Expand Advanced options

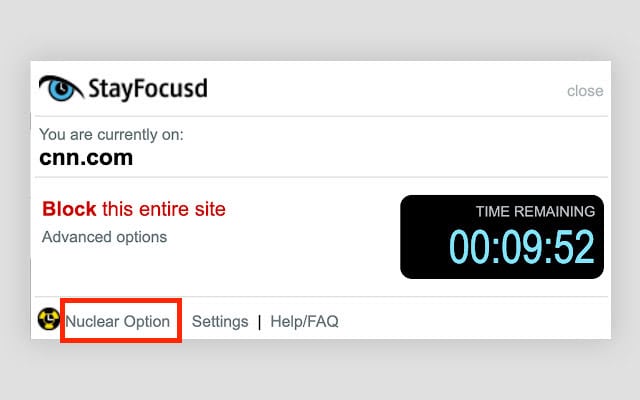point(104,237)
